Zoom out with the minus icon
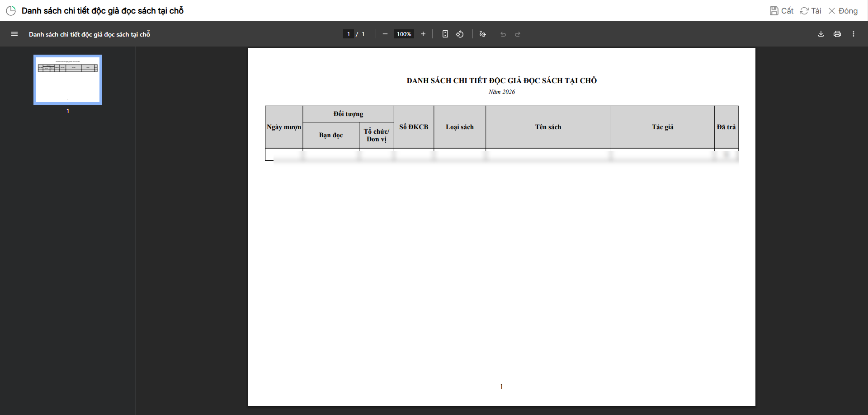 tap(385, 34)
